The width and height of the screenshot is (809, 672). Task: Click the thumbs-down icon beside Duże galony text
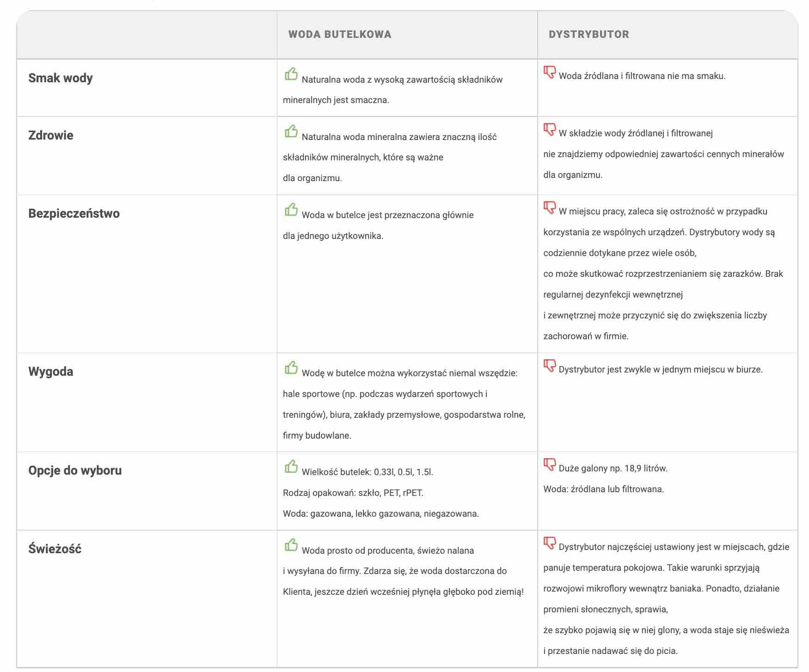550,464
